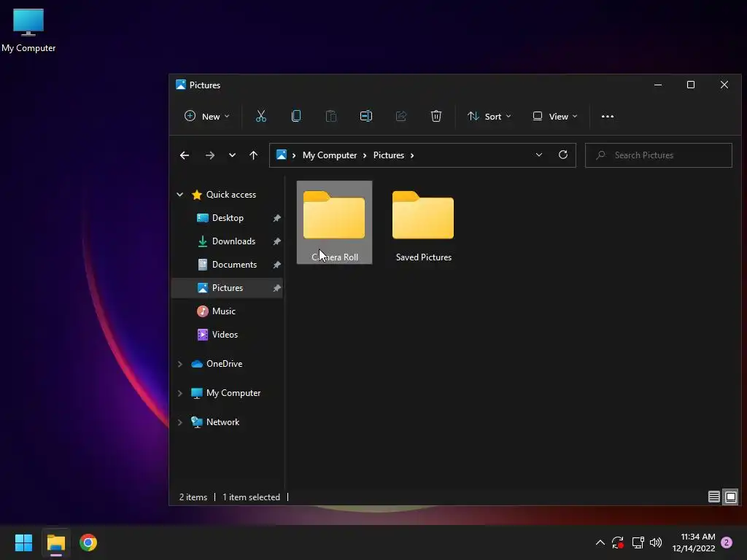Click the Copy icon in toolbar
This screenshot has width=747, height=560.
click(296, 116)
